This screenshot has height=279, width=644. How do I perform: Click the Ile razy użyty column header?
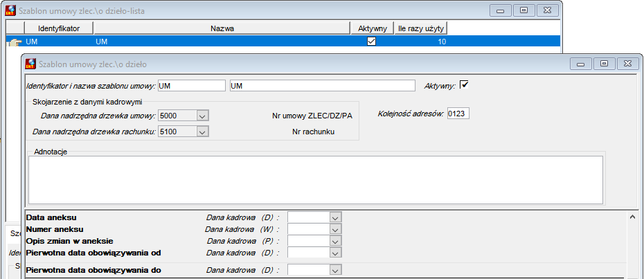(422, 28)
